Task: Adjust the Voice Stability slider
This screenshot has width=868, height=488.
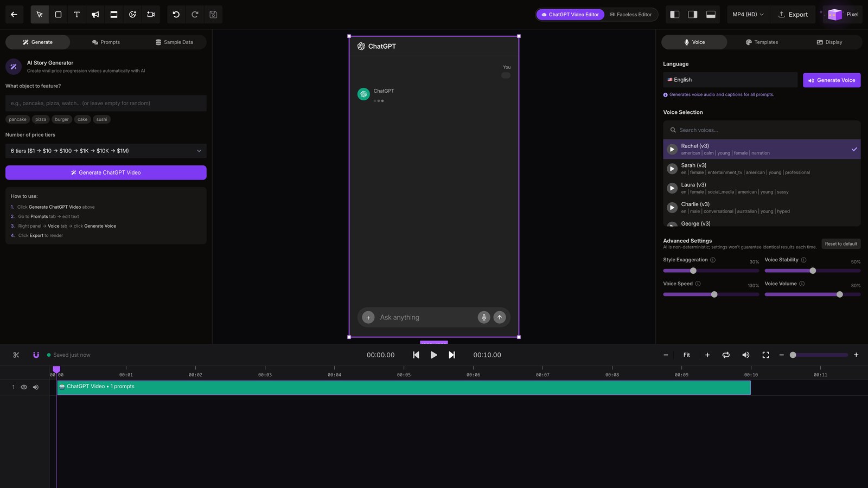Action: [x=813, y=271]
